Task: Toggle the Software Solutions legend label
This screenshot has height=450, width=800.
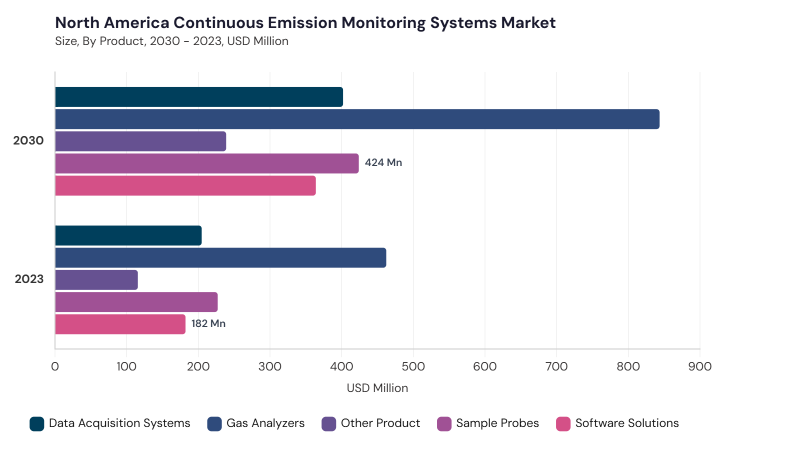Action: [x=627, y=423]
